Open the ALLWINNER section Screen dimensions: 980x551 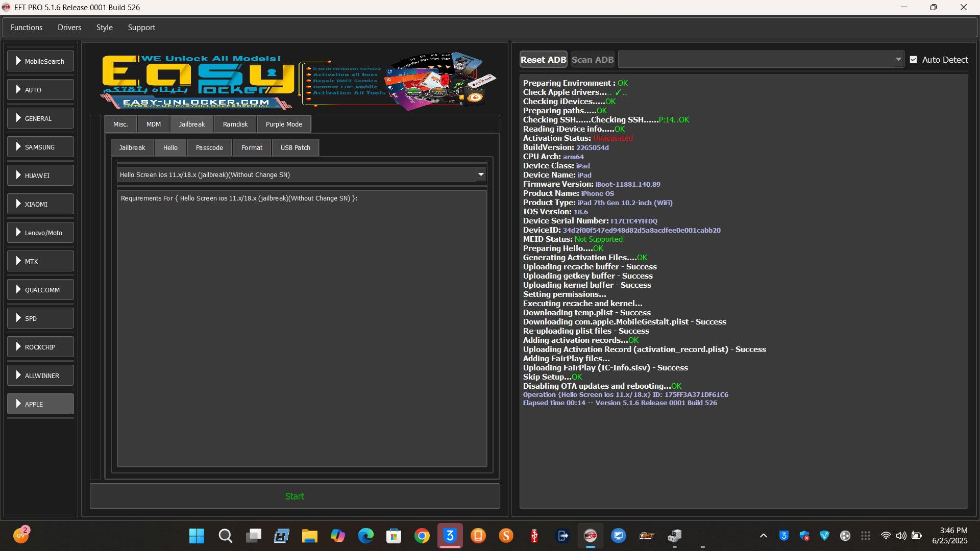click(x=40, y=375)
